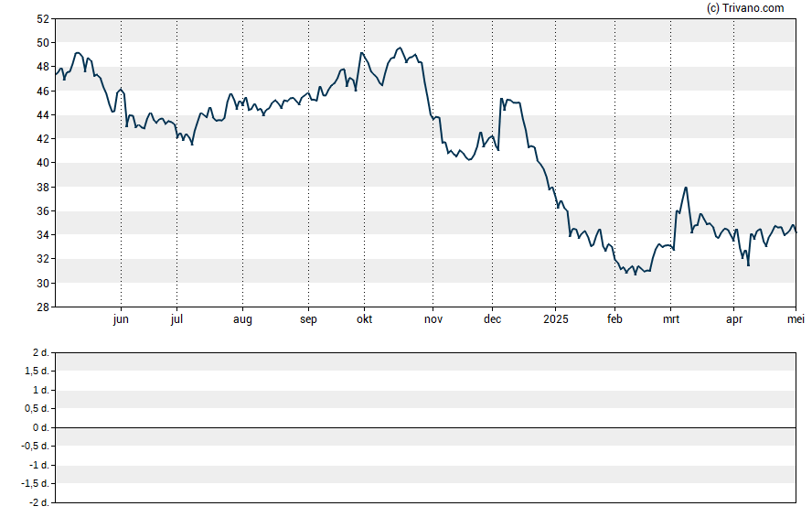
Task: Click the 38 price axis value
Action: pyautogui.click(x=43, y=187)
